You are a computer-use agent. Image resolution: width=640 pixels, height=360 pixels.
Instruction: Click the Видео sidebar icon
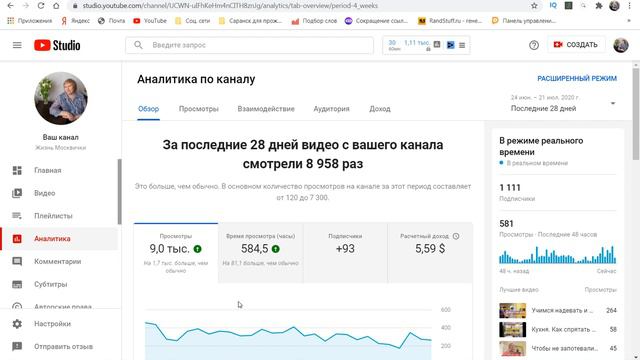(17, 193)
